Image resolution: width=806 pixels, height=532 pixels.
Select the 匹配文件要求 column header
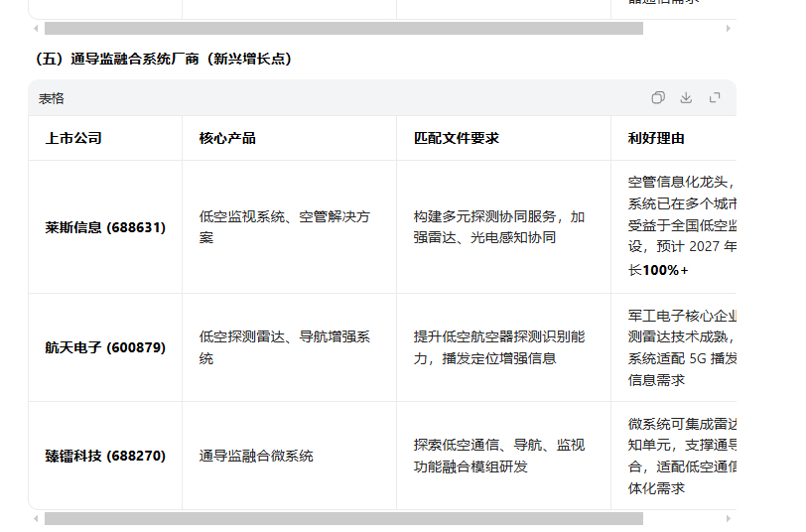coord(504,138)
